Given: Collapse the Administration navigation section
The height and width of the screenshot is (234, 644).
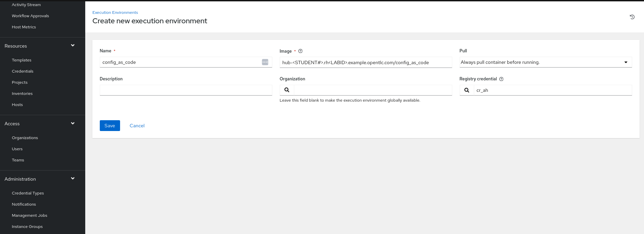Looking at the screenshot, I should pyautogui.click(x=73, y=179).
